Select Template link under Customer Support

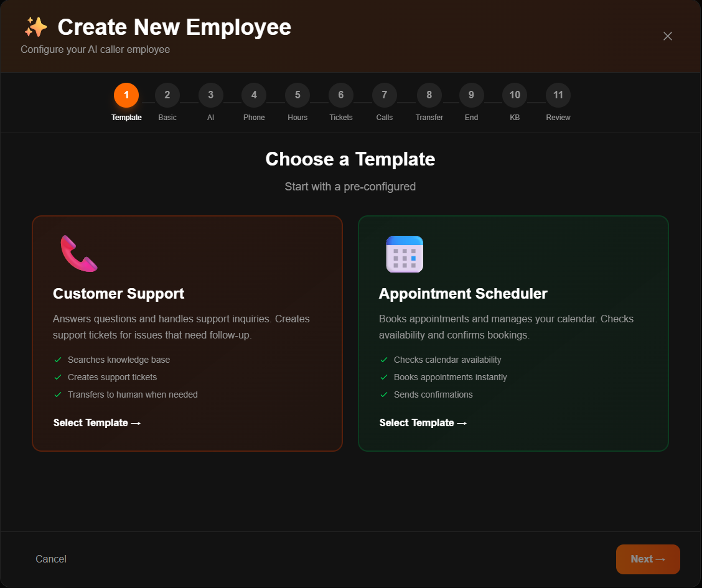pos(97,423)
